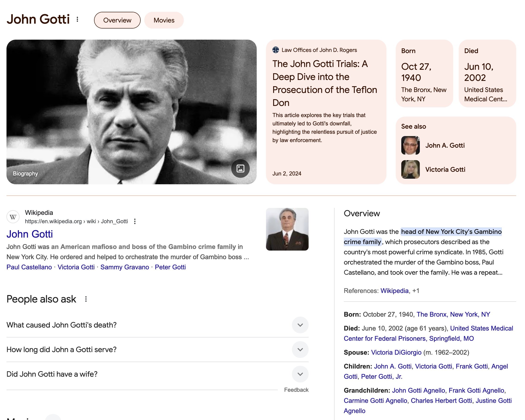This screenshot has width=525, height=420.
Task: Click the Feedback link under People also ask
Action: point(296,390)
